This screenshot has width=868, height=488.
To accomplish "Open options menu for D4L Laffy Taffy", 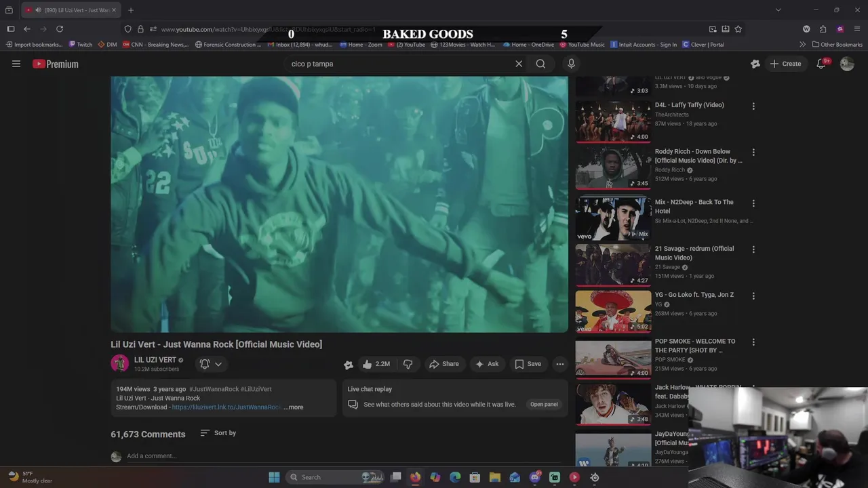I will coord(753,106).
